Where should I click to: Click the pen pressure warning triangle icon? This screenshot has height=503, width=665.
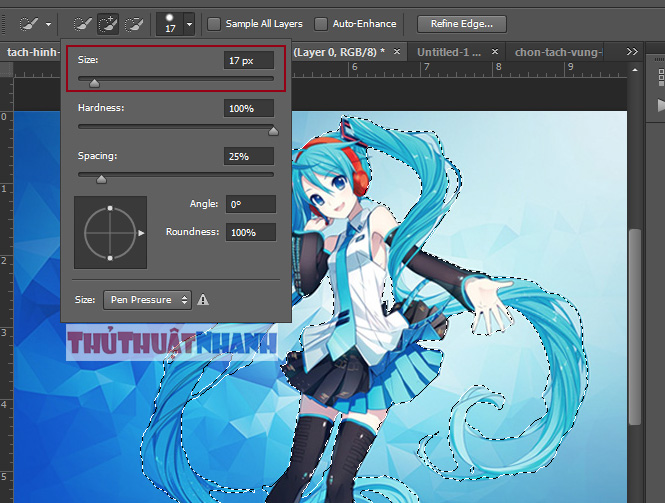[203, 300]
